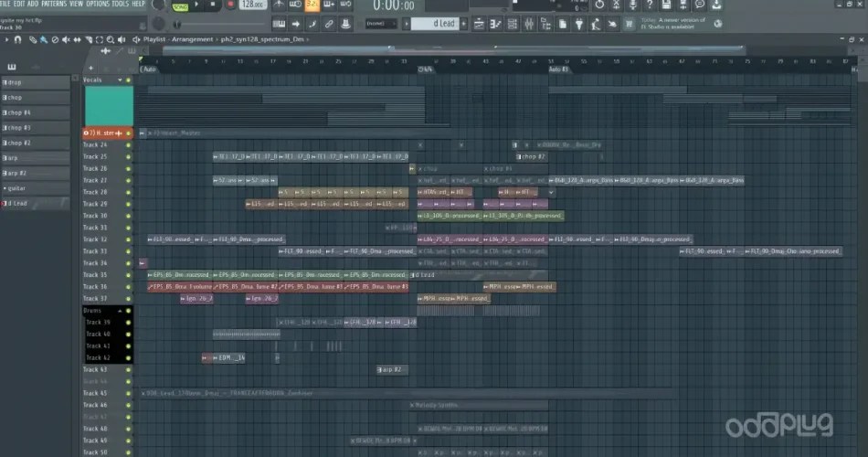This screenshot has width=868, height=457.
Task: Open the Playlist view icon
Action: point(479,24)
